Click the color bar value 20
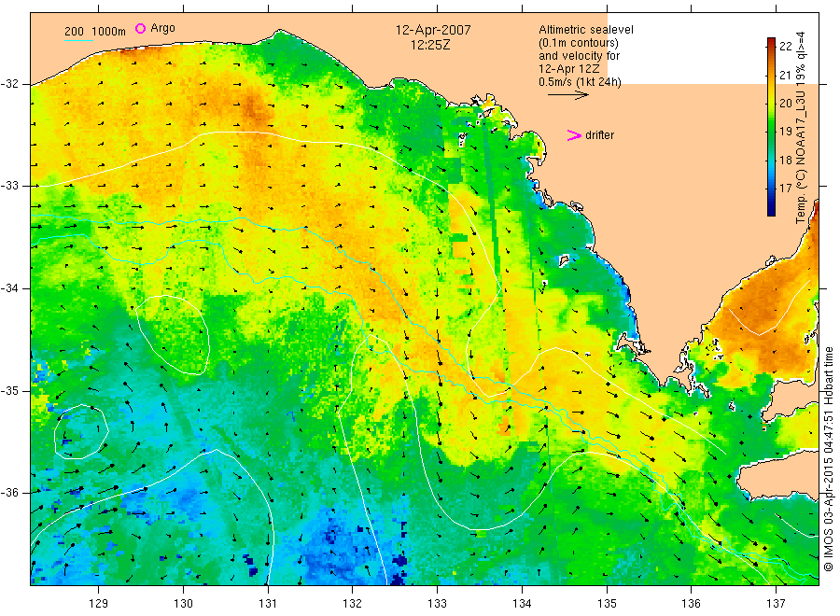The image size is (840, 616). point(785,104)
